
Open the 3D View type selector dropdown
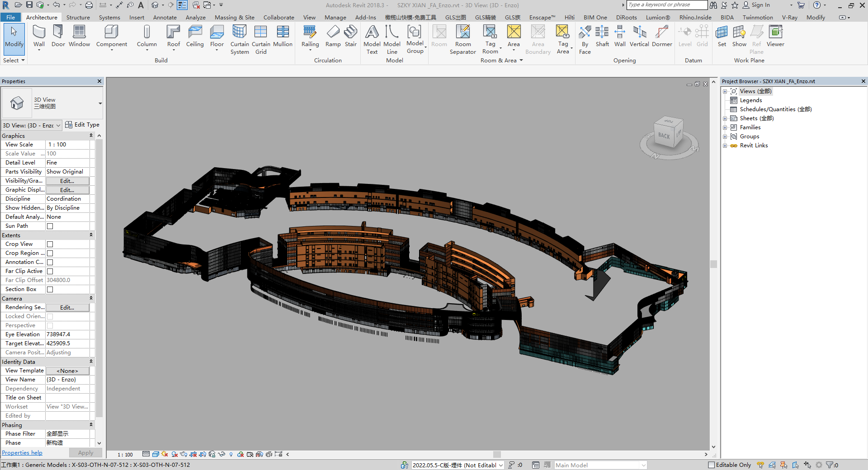(x=100, y=103)
